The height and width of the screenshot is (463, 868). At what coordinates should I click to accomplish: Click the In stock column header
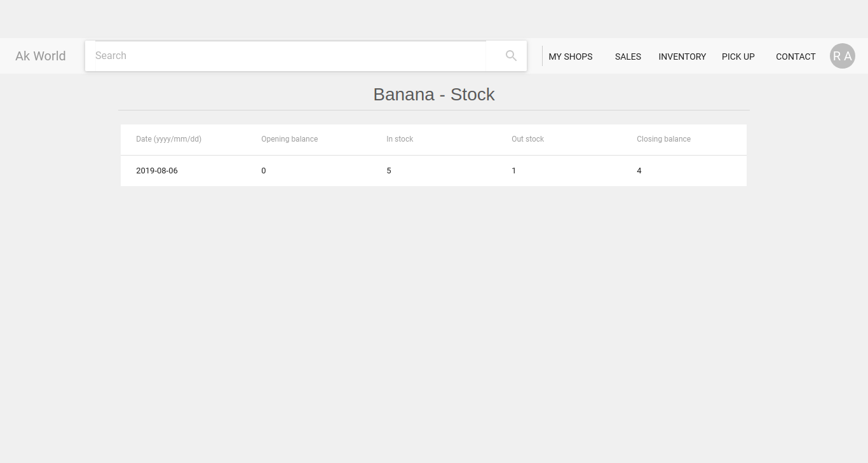[400, 139]
